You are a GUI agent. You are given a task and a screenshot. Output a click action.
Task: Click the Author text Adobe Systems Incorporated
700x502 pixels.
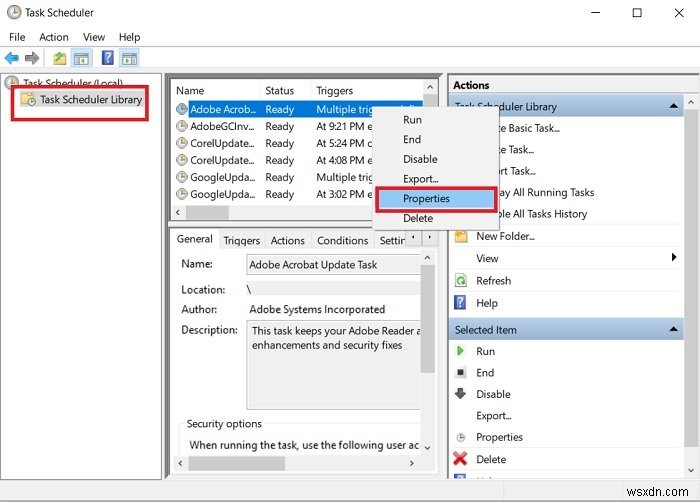coord(317,310)
